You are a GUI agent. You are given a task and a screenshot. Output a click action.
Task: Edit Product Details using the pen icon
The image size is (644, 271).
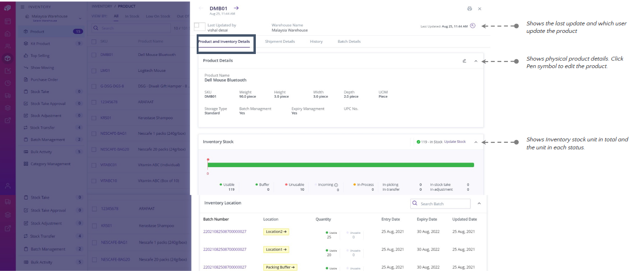(464, 61)
